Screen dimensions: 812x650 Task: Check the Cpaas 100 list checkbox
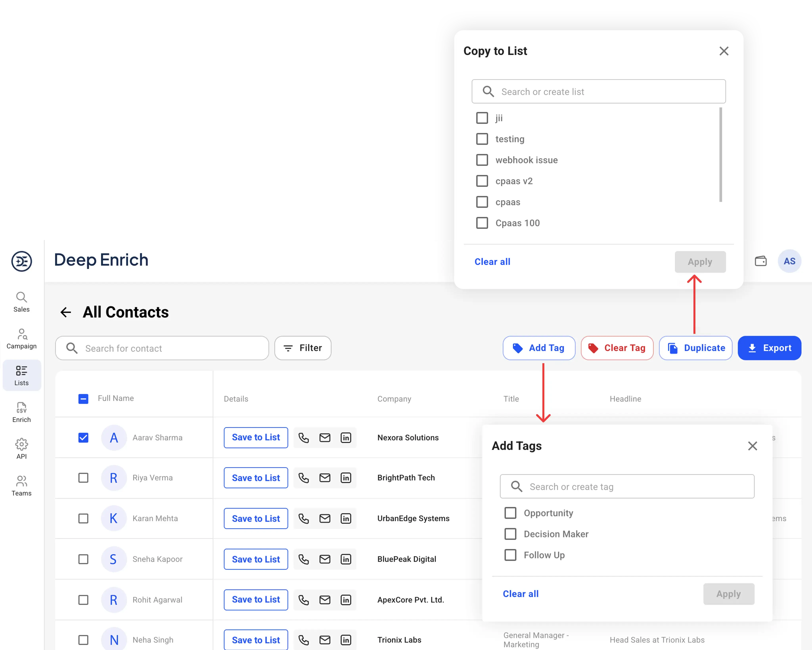482,223
